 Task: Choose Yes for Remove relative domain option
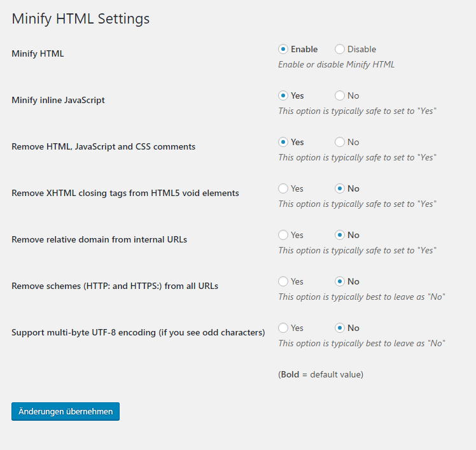pos(283,235)
